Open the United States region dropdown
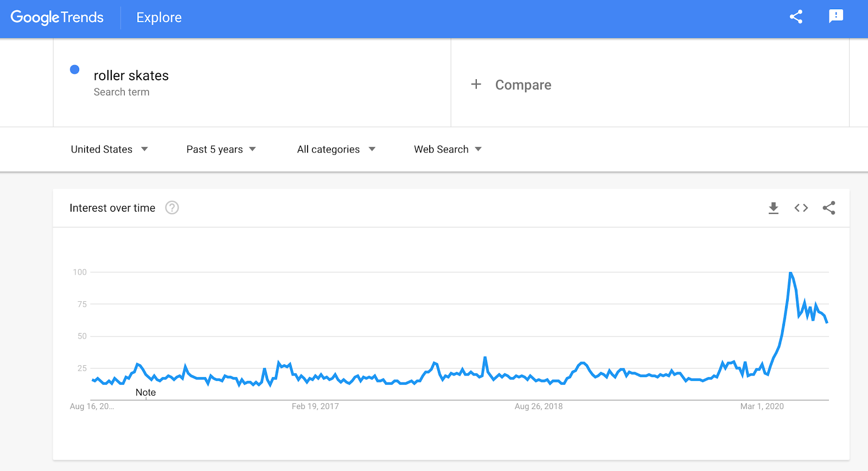The height and width of the screenshot is (471, 868). tap(109, 149)
